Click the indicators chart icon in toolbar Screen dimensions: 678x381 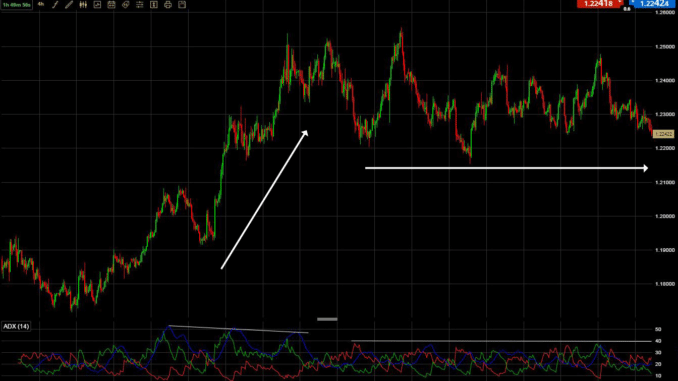(x=97, y=5)
